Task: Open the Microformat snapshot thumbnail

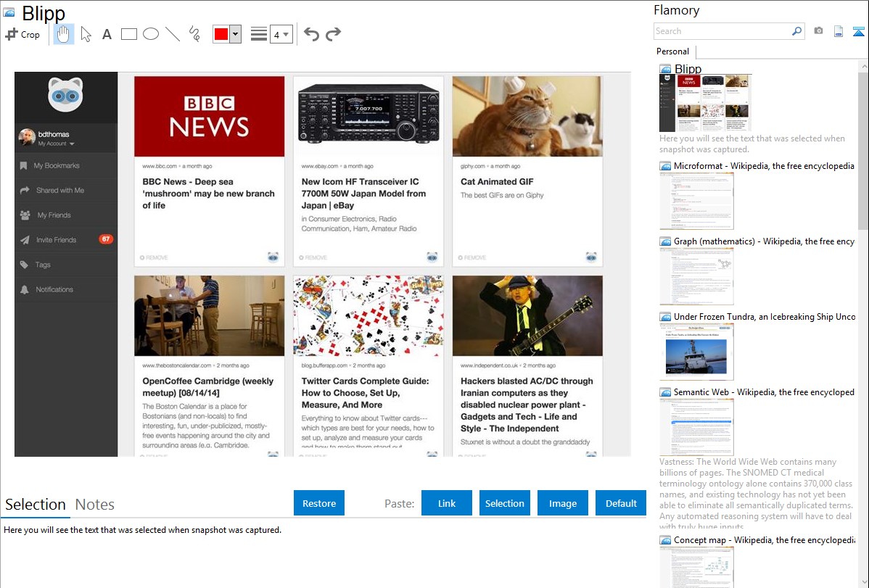Action: [696, 201]
